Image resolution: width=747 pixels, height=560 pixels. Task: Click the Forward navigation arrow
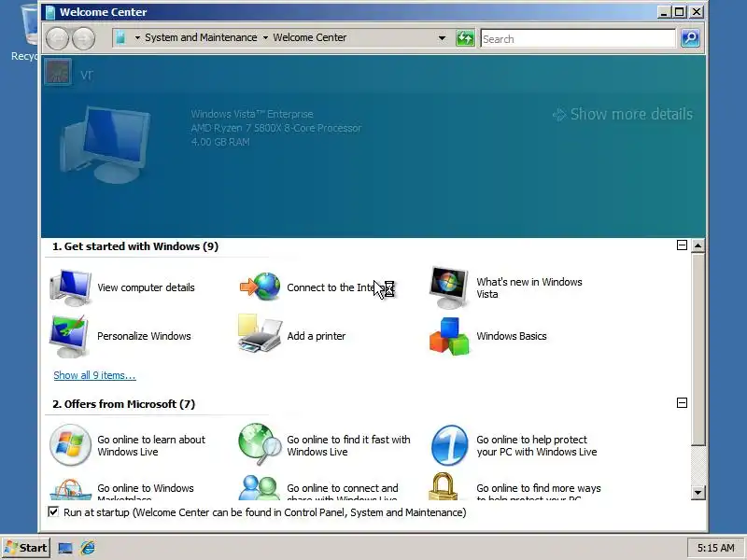pyautogui.click(x=83, y=38)
